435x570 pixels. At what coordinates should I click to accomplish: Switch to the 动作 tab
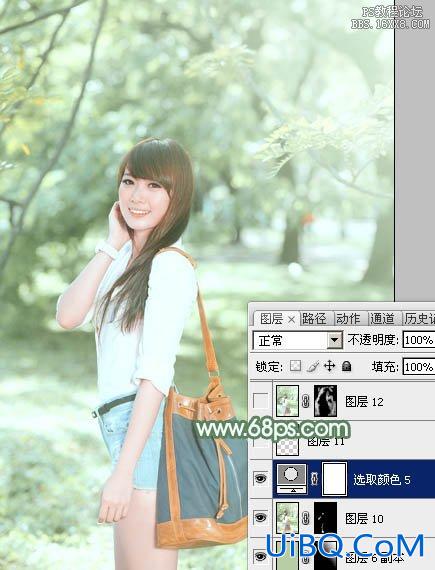348,319
